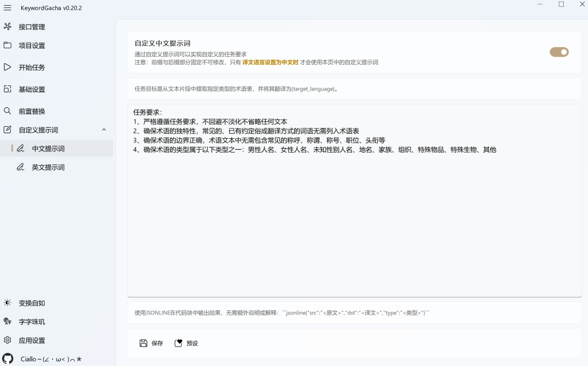Open the 自定义提示词 menu label
The image size is (588, 366).
[38, 130]
